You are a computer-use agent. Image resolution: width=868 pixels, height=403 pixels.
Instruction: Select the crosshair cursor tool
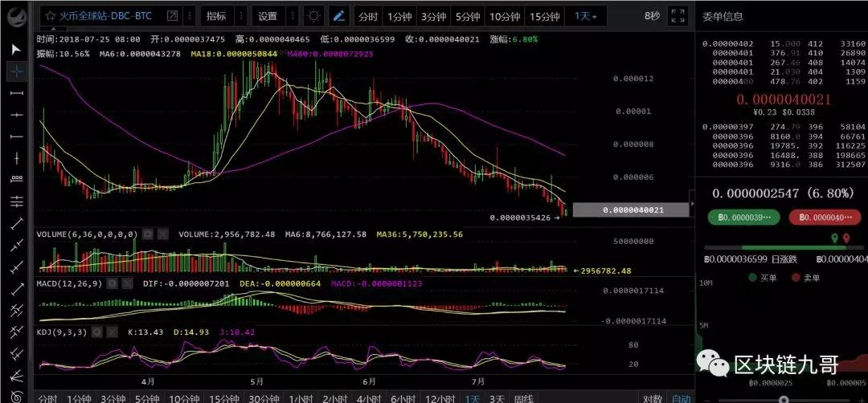pos(16,71)
